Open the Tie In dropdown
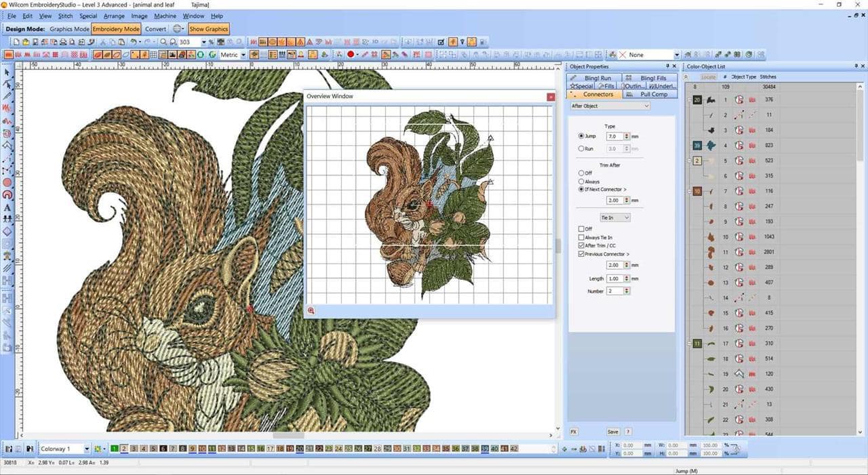 615,218
